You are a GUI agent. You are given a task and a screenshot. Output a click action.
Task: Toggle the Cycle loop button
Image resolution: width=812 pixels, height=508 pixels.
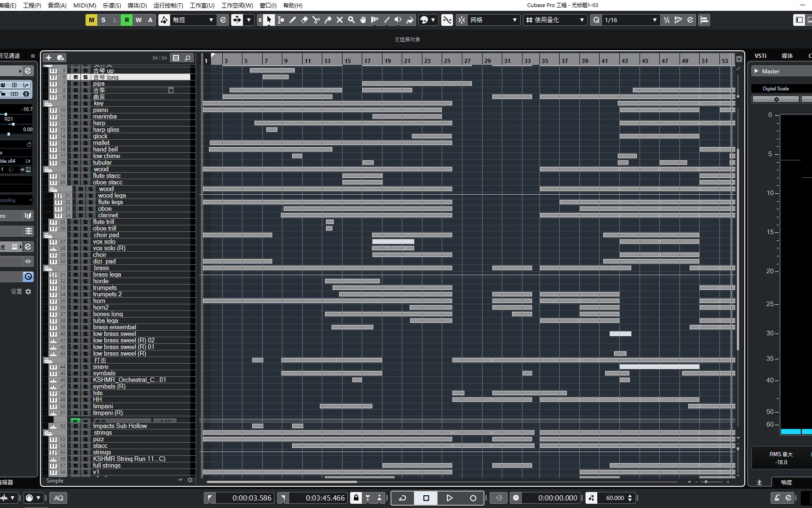[403, 498]
